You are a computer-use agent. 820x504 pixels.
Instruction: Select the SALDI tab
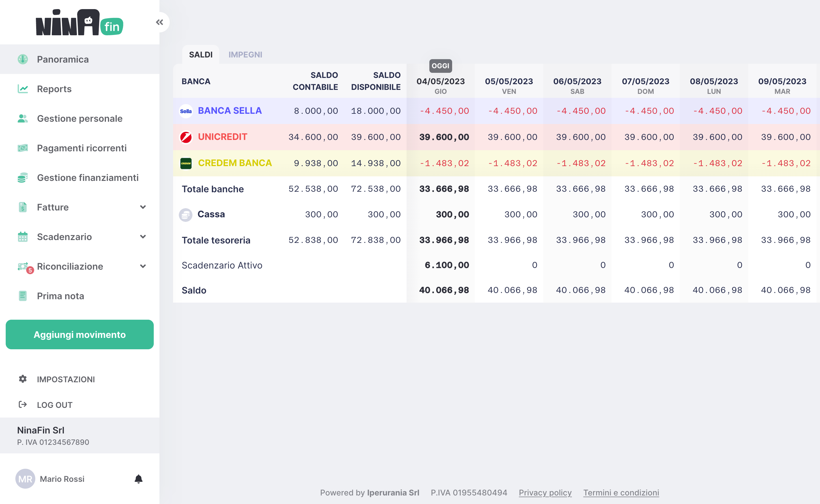click(x=200, y=55)
